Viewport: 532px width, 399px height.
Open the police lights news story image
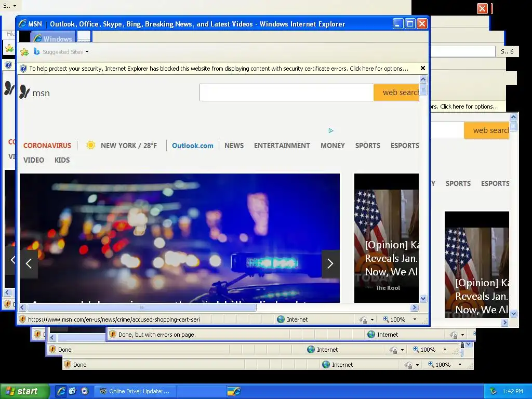pos(179,238)
